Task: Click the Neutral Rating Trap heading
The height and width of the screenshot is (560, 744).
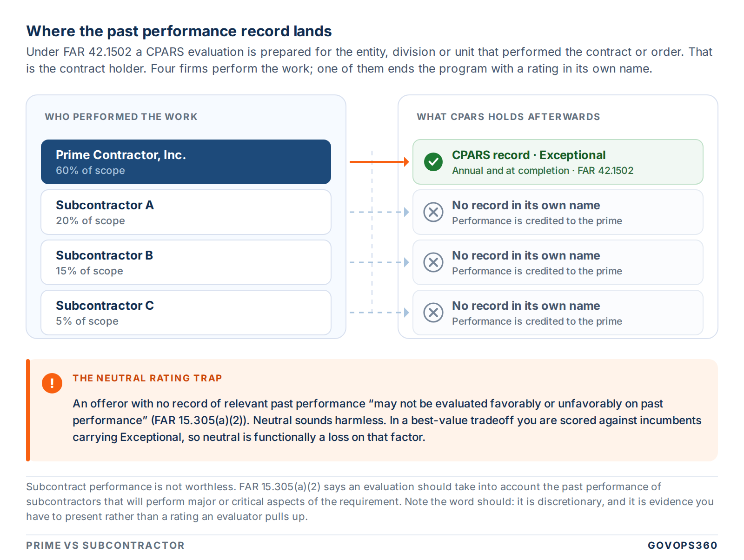Action: 147,378
